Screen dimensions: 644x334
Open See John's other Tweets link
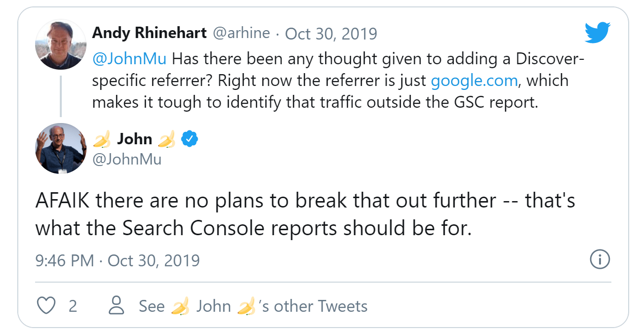pyautogui.click(x=253, y=306)
